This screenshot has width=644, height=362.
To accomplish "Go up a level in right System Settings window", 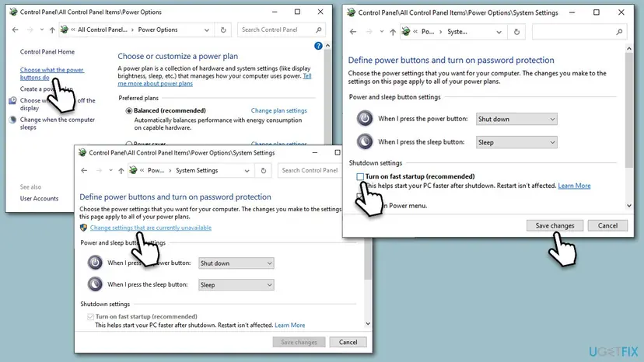I will [x=393, y=32].
